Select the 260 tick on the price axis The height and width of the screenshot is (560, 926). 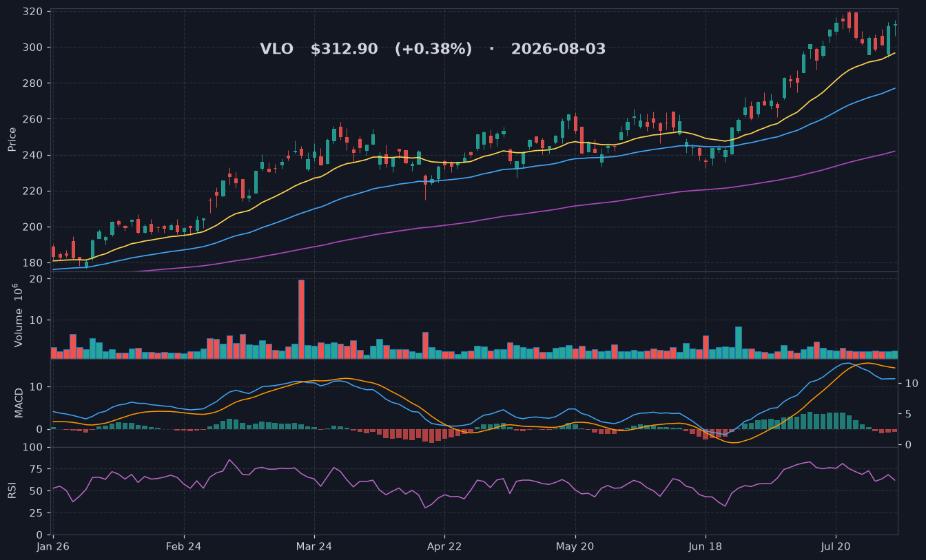tap(34, 119)
